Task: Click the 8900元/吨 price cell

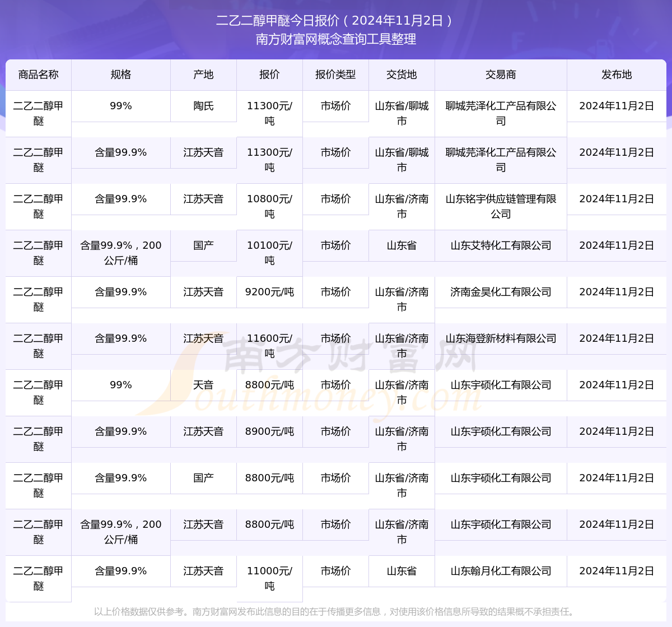Action: coord(269,431)
